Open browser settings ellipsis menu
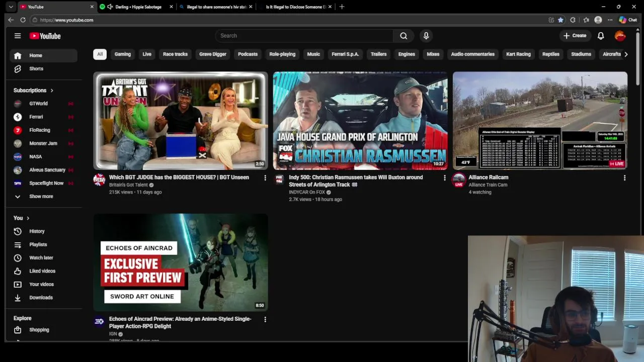 [610, 20]
